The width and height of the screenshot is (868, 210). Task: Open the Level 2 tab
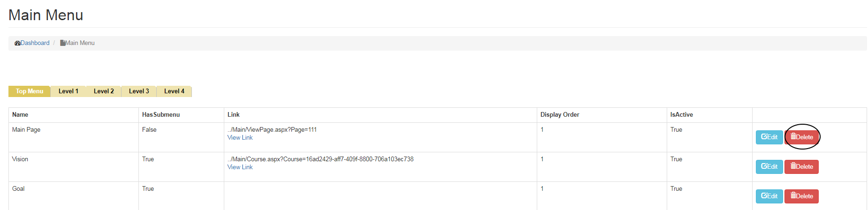click(x=104, y=91)
